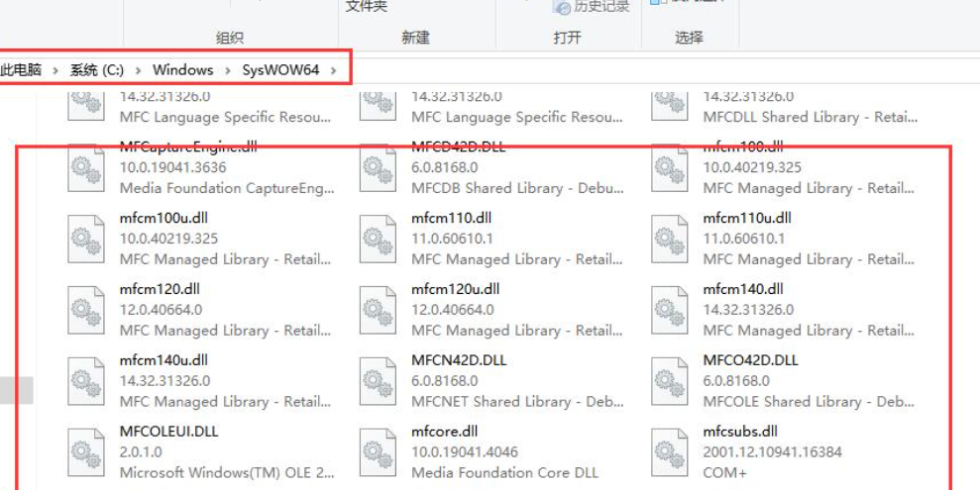The height and width of the screenshot is (490, 980).
Task: Navigate to 此电脑 in the address bar
Action: 21,70
